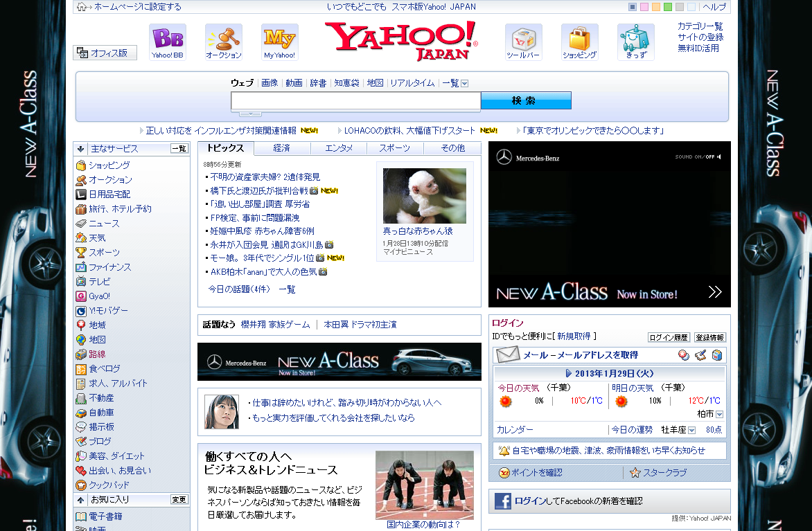The height and width of the screenshot is (531, 812).
Task: Open GyaO! in the sidebar
Action: pos(100,296)
